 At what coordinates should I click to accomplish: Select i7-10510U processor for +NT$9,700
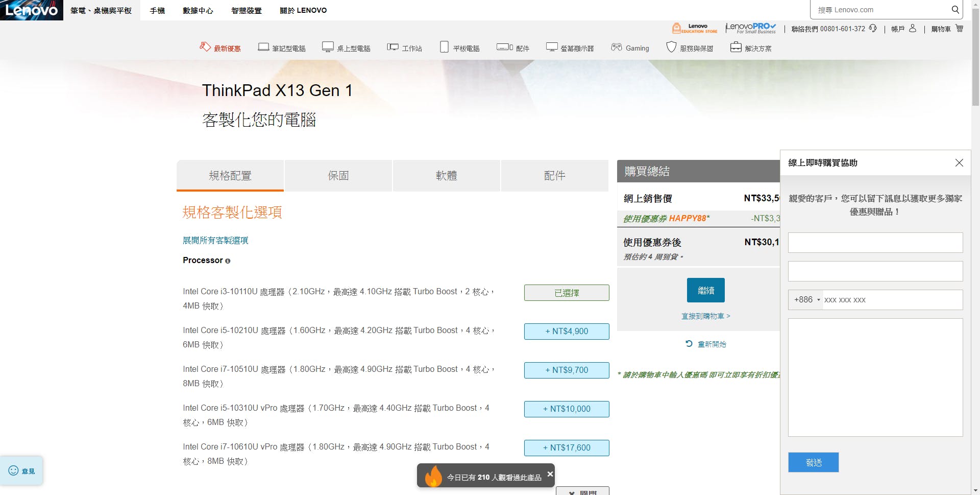pos(567,370)
